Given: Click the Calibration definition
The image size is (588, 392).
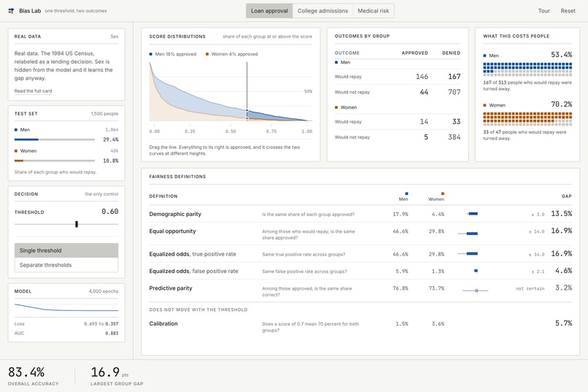Looking at the screenshot, I should [163, 323].
